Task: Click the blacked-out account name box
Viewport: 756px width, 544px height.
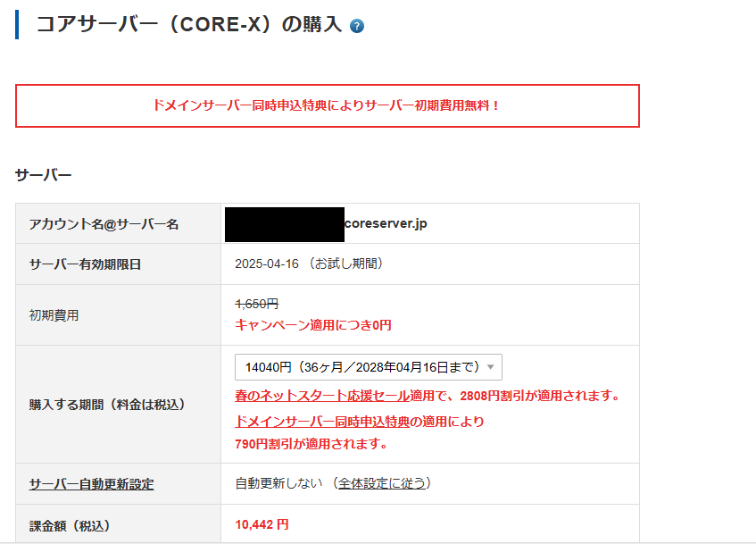Action: point(284,223)
